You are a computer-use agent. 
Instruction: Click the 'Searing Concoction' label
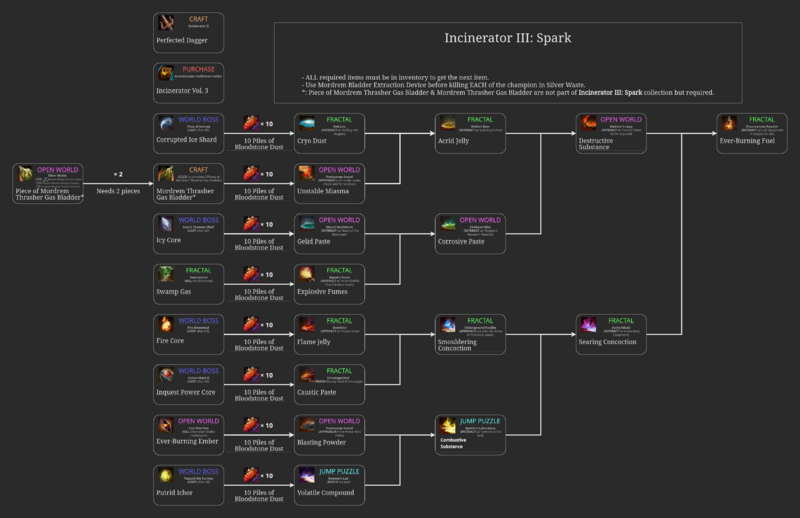(x=607, y=341)
